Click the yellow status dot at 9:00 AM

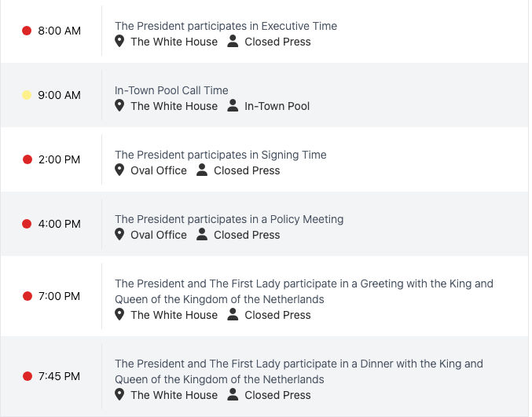[x=27, y=96]
